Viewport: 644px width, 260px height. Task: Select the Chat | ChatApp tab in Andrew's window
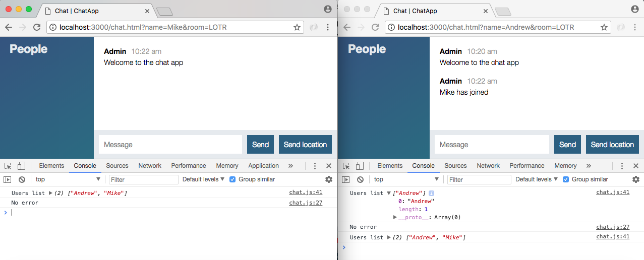[434, 11]
